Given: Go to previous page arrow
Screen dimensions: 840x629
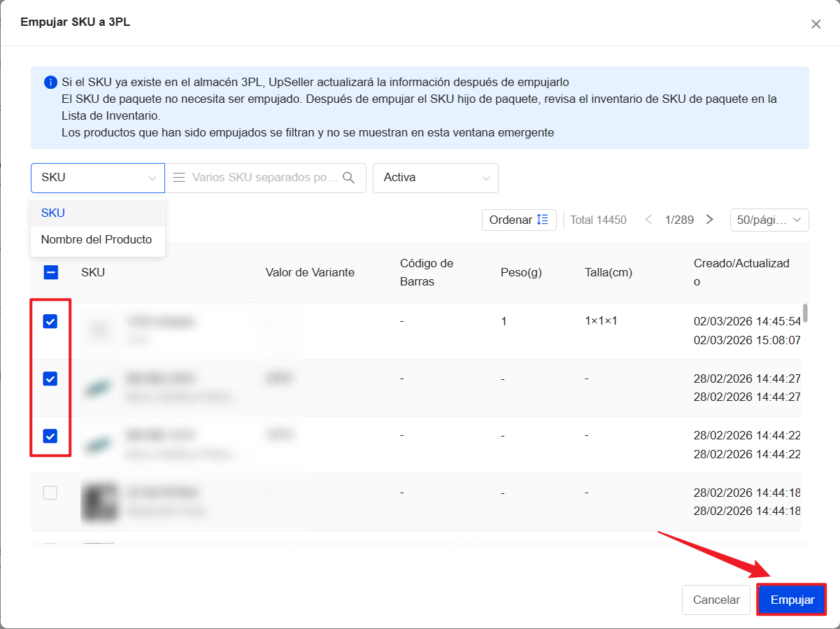Looking at the screenshot, I should tap(648, 220).
